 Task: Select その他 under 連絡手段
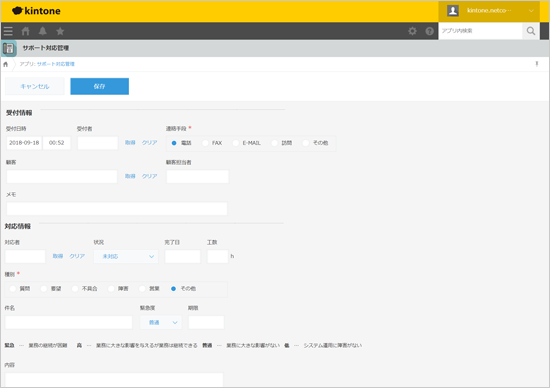coord(306,143)
